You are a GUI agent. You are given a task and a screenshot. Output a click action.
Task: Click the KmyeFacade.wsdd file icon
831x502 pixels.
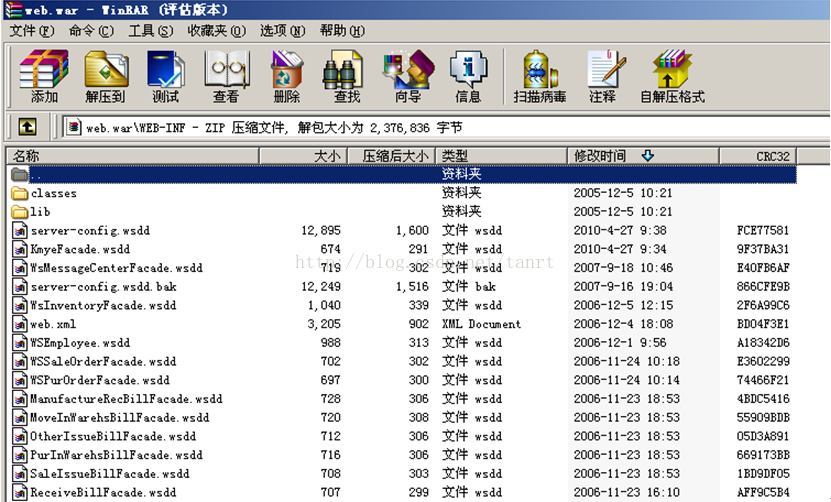pos(20,249)
